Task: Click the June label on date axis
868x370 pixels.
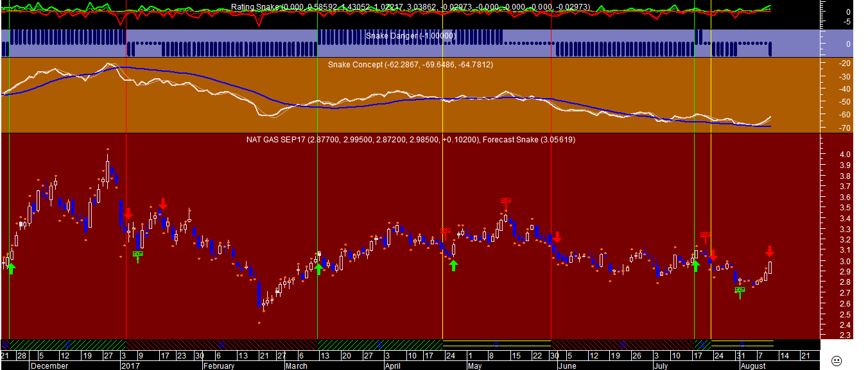Action: tap(568, 366)
